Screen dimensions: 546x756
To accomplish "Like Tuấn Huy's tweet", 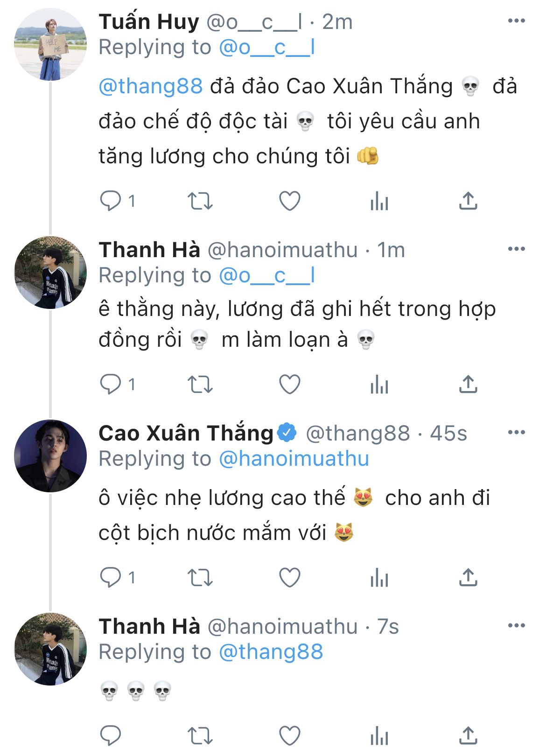I will pos(289,201).
